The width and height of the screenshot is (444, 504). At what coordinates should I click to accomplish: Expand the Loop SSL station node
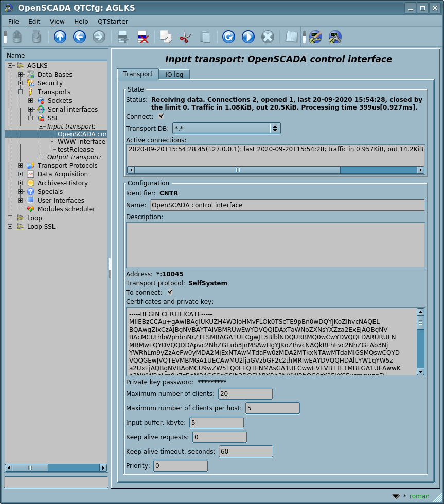coord(10,227)
